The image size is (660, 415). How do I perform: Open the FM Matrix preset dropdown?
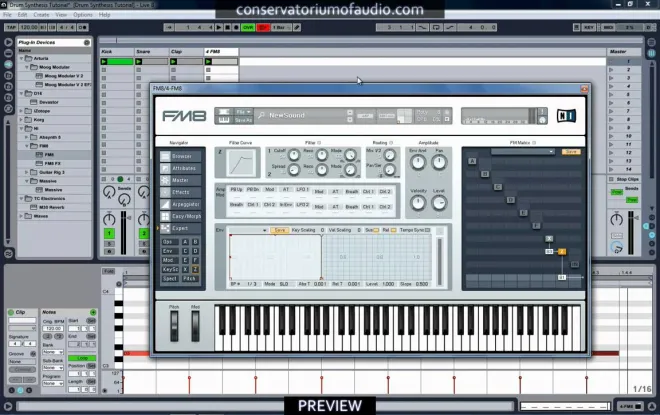coord(522,152)
